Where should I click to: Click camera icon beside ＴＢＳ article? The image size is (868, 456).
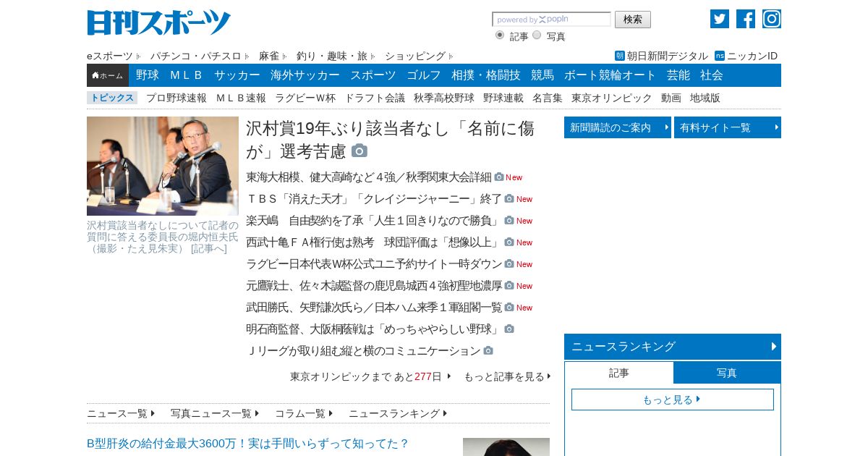click(x=509, y=198)
